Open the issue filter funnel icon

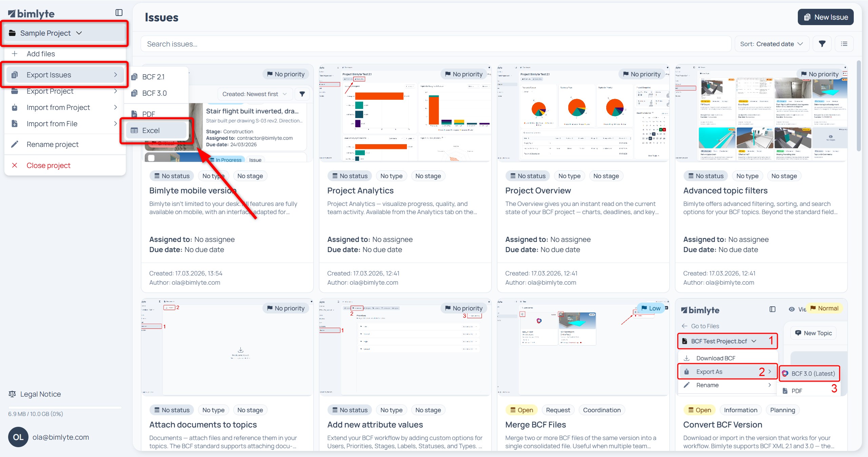click(822, 44)
